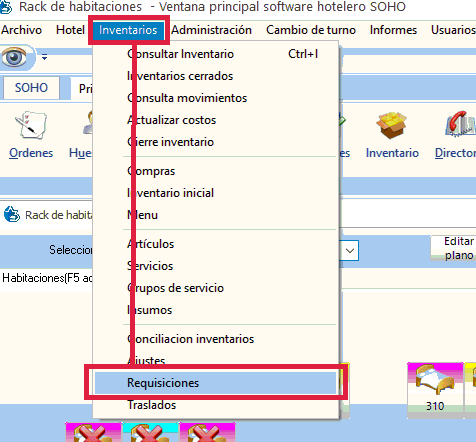Open Compras from Inventarios menu
Viewport: 476px width, 442px height.
click(216, 171)
